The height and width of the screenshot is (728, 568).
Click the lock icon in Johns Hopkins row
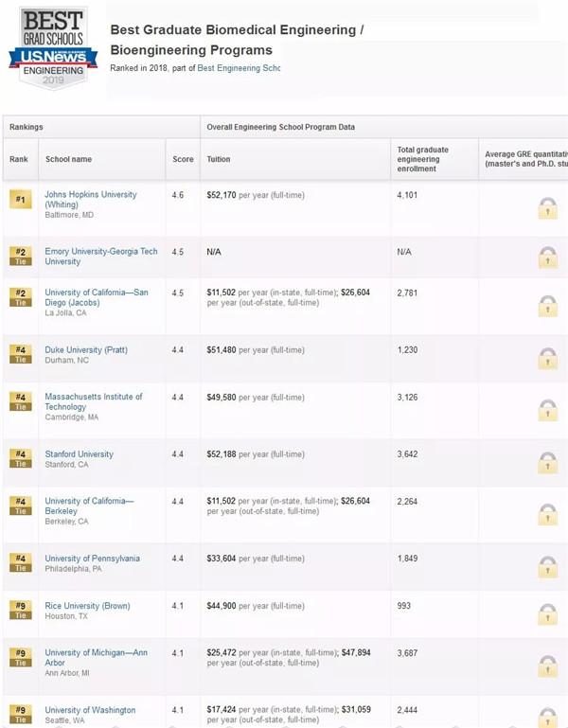547,207
